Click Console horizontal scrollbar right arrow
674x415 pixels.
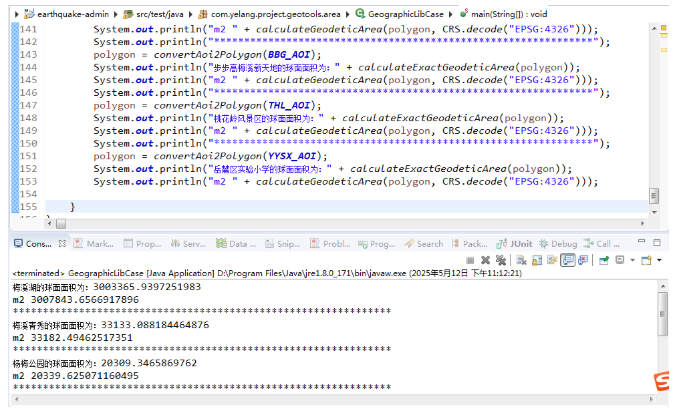point(652,399)
